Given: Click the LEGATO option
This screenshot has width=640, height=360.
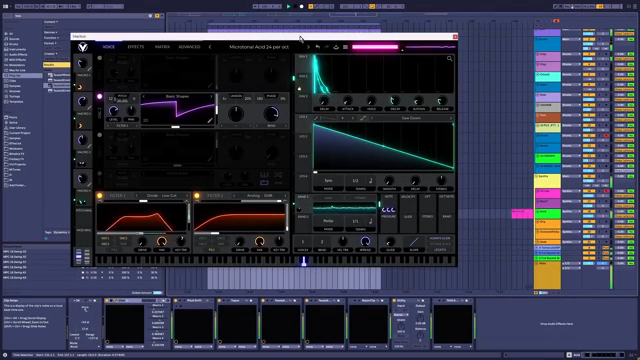Looking at the screenshot, I should tap(440, 249).
